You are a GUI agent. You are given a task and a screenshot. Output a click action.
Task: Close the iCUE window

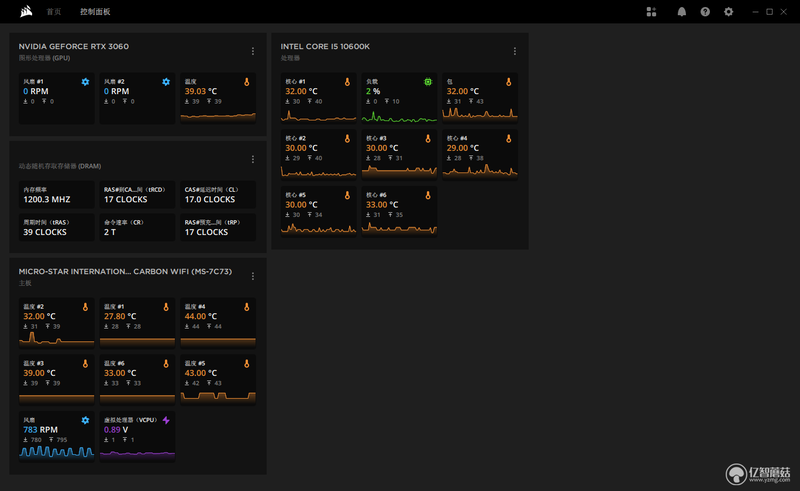tap(784, 12)
